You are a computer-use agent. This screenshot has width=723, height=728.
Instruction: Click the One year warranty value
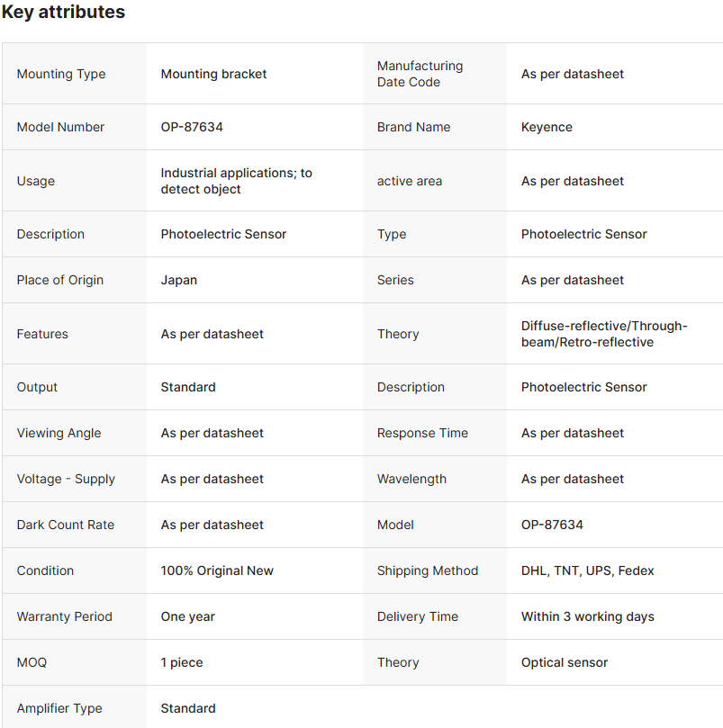pyautogui.click(x=188, y=616)
